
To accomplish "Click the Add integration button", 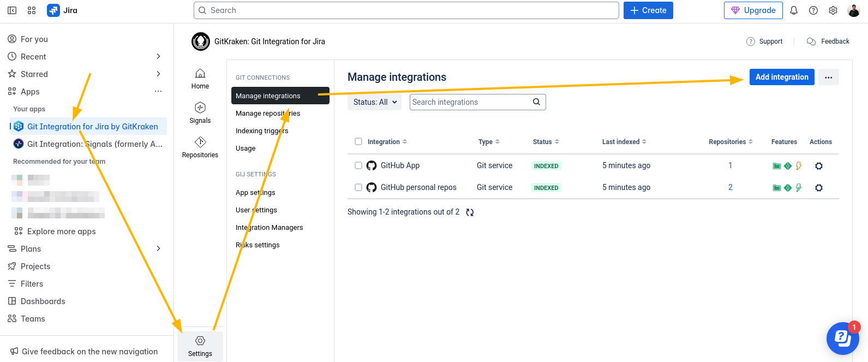I will tap(782, 77).
